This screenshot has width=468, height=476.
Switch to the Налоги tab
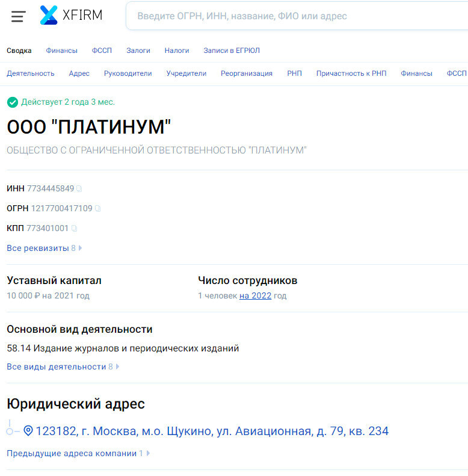coord(177,51)
